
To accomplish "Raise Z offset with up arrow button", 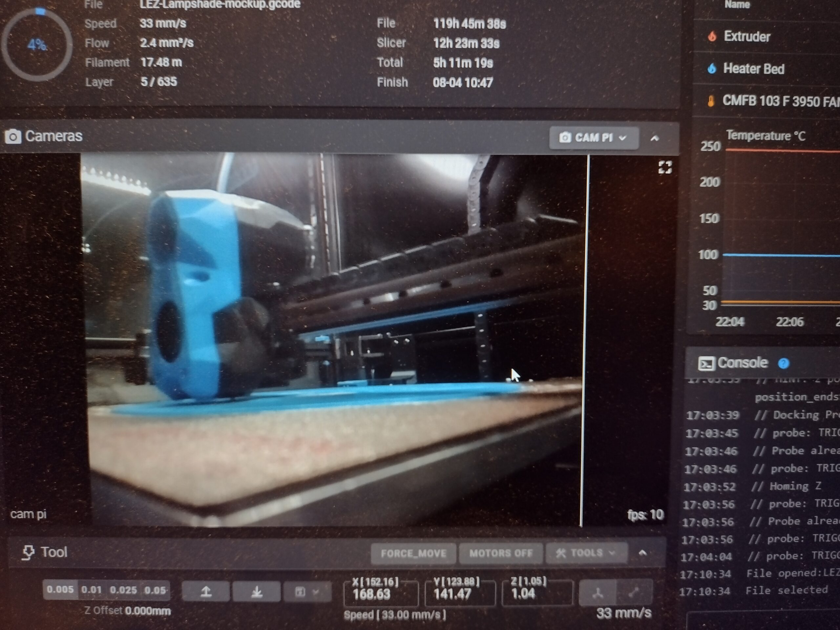I will point(206,591).
